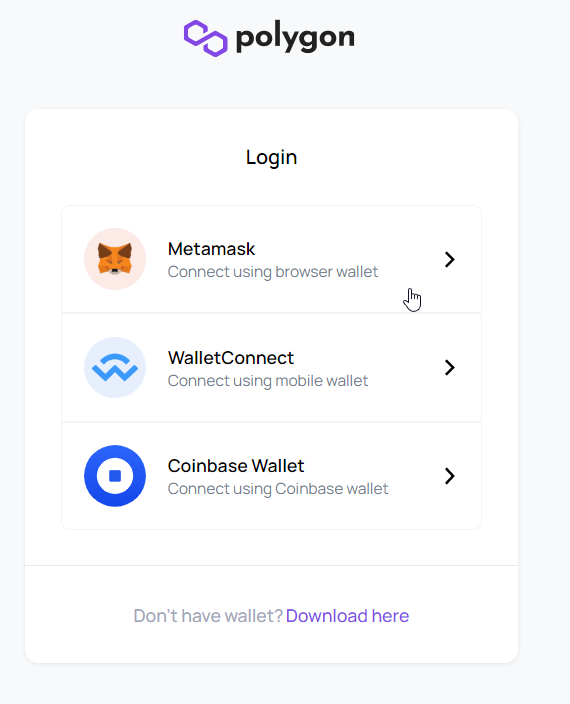
Task: Click the Login heading text
Action: [272, 158]
